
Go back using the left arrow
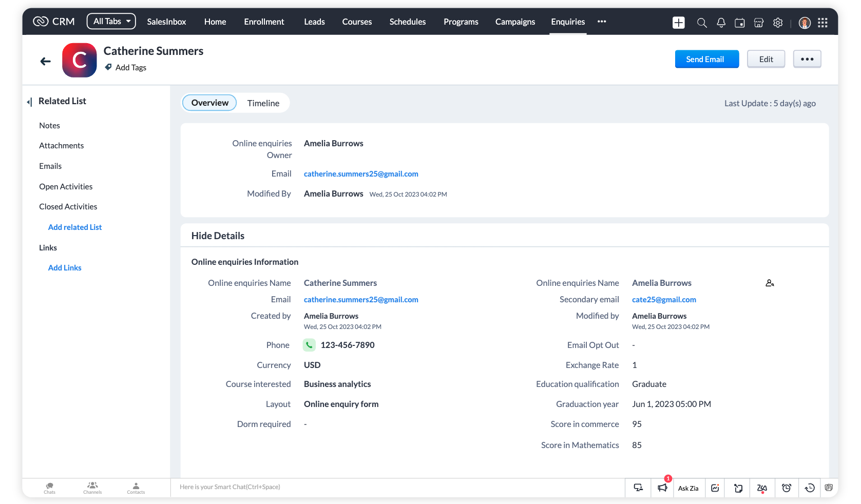coord(46,62)
